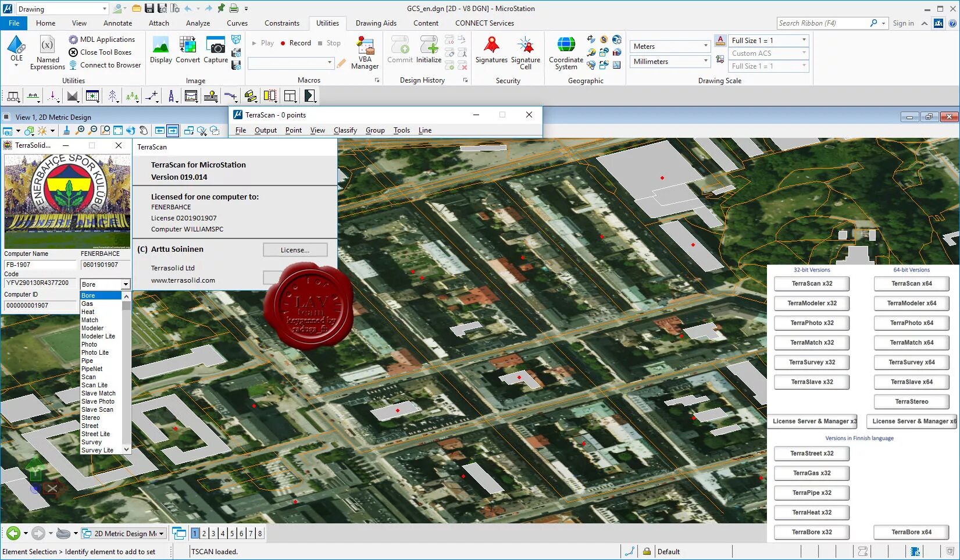Click the License... button
Image resolution: width=960 pixels, height=560 pixels.
tap(295, 250)
